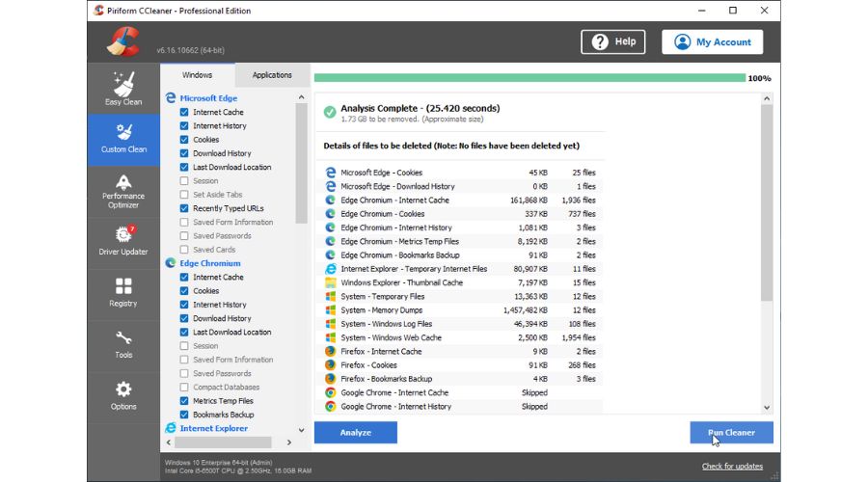Open Performance Optimizer
The height and width of the screenshot is (482, 868).
point(123,192)
